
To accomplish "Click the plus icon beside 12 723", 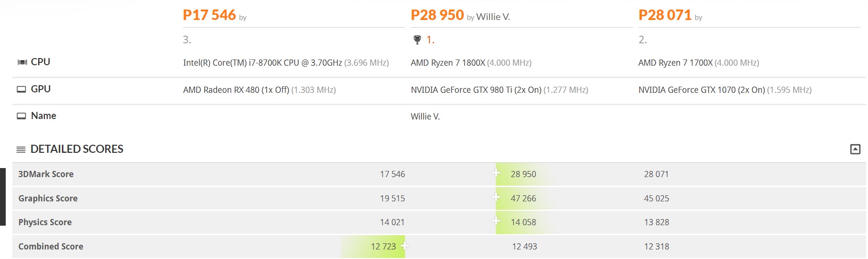I will tap(405, 246).
